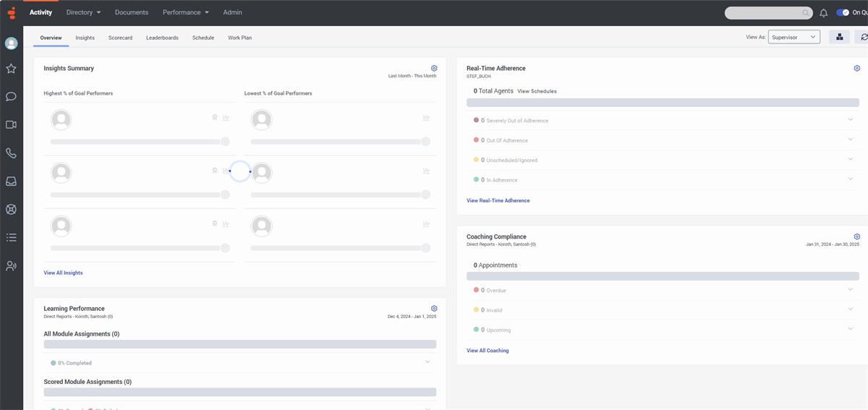
Task: Click the View Real-Time Adherence link
Action: 498,200
